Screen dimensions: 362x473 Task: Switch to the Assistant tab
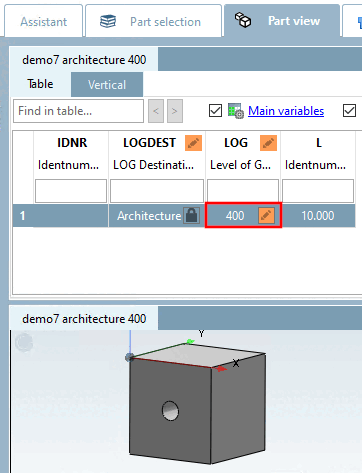[x=43, y=21]
